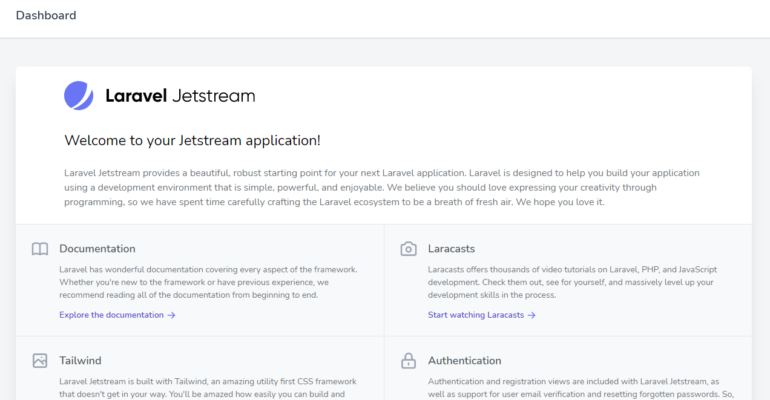The width and height of the screenshot is (770, 400).
Task: Open the Start watching Laracasts link
Action: (482, 315)
